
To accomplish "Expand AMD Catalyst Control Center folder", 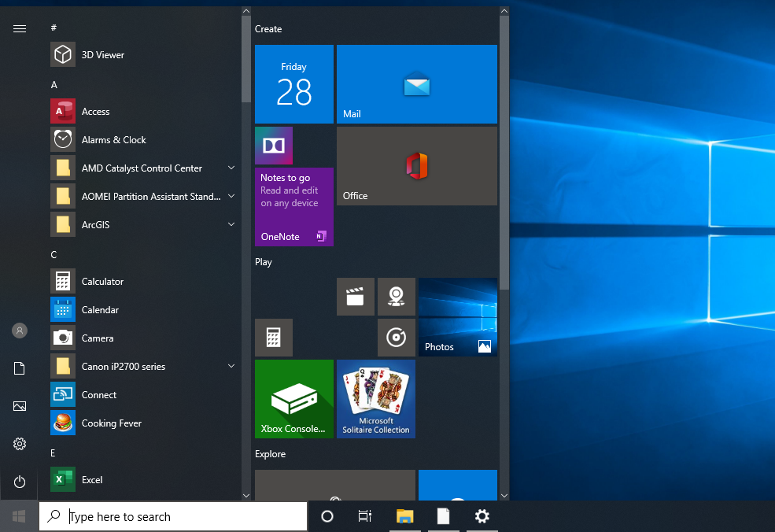I will point(142,168).
